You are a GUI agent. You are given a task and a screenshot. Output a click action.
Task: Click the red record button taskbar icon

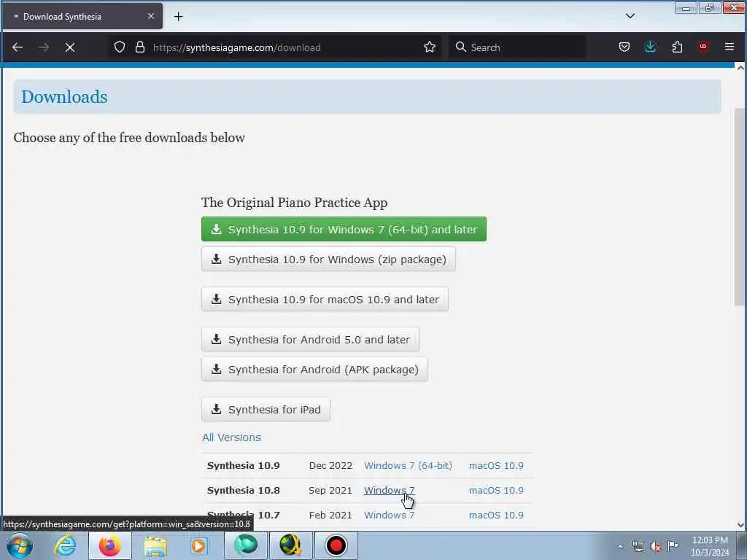point(336,545)
